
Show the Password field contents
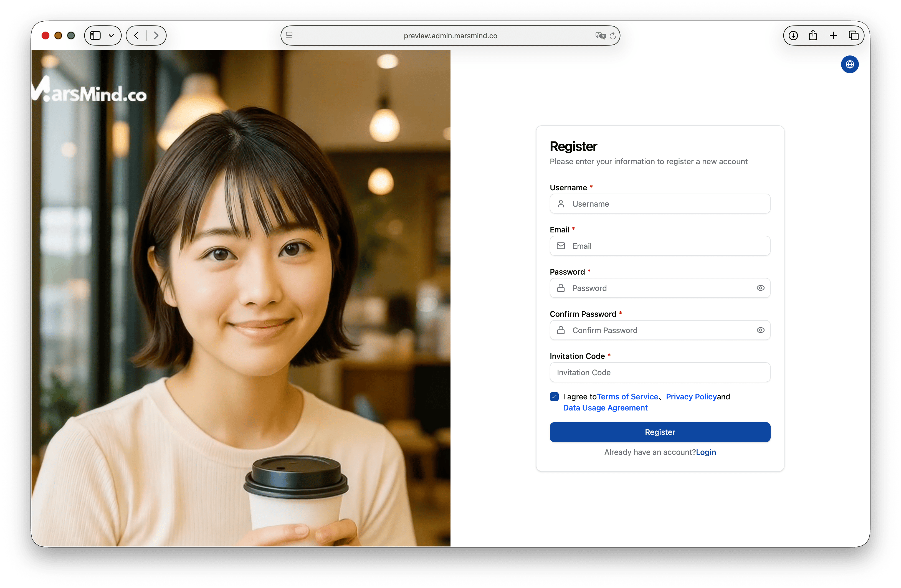coord(760,288)
